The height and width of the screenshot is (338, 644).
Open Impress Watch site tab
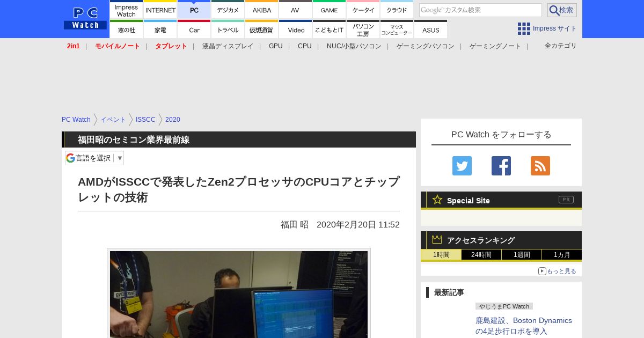point(126,10)
